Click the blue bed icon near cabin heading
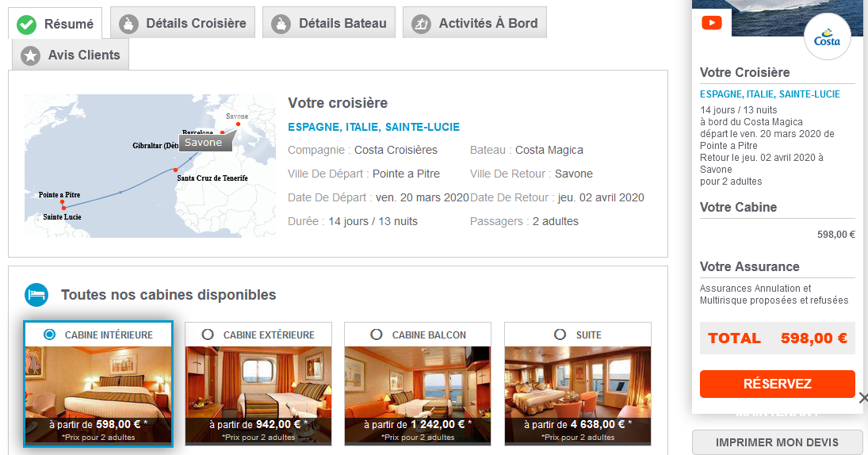This screenshot has height=455, width=868. [36, 294]
